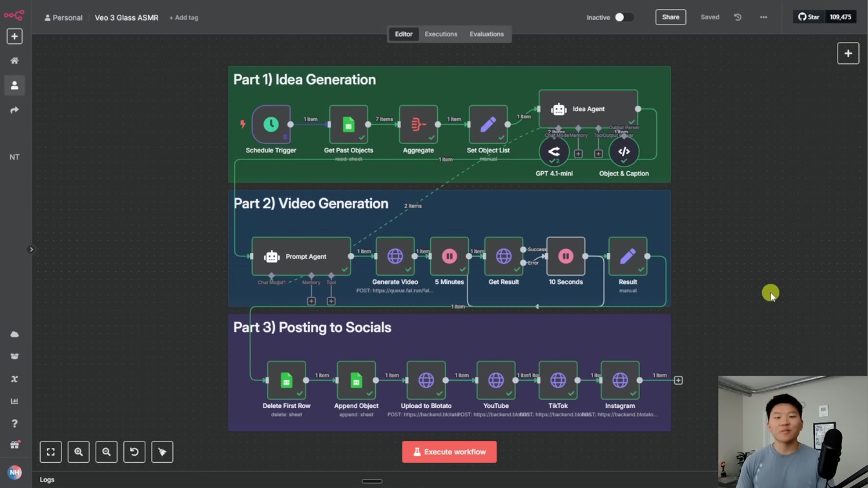This screenshot has width=868, height=488.
Task: Open the Get Past Objects sheet node
Action: [x=349, y=125]
